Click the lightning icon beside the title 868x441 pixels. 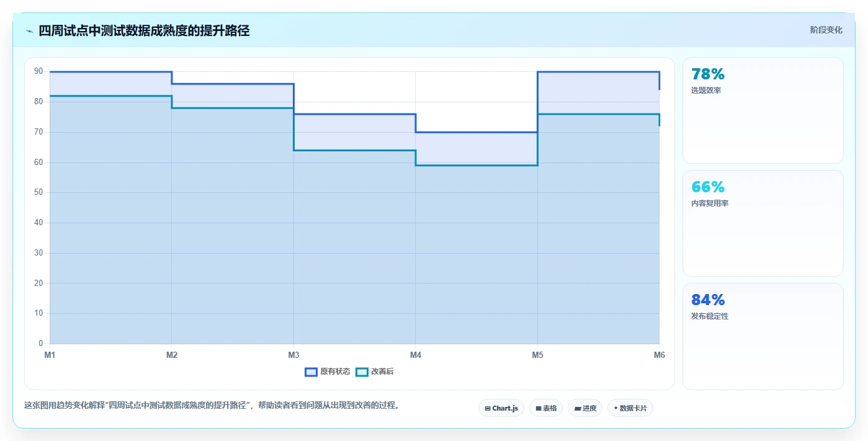pyautogui.click(x=29, y=31)
